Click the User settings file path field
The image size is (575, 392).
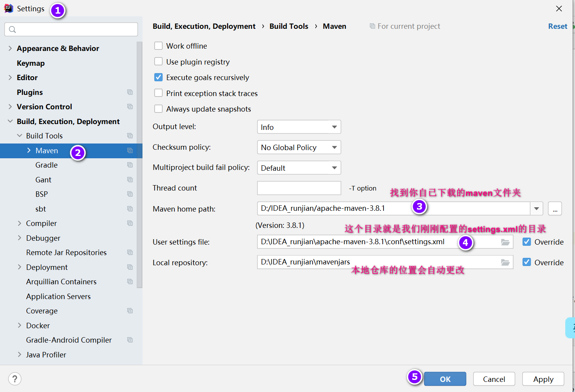(x=385, y=242)
